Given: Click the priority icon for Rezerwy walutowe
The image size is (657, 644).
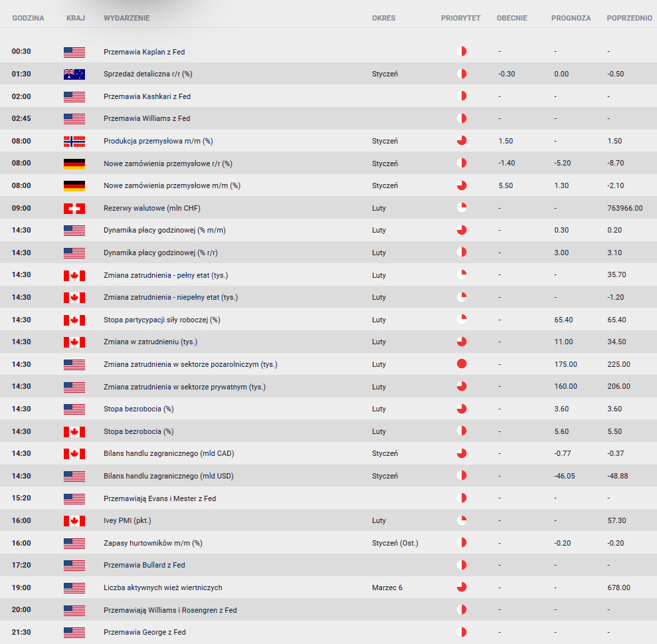Looking at the screenshot, I should click(x=462, y=208).
